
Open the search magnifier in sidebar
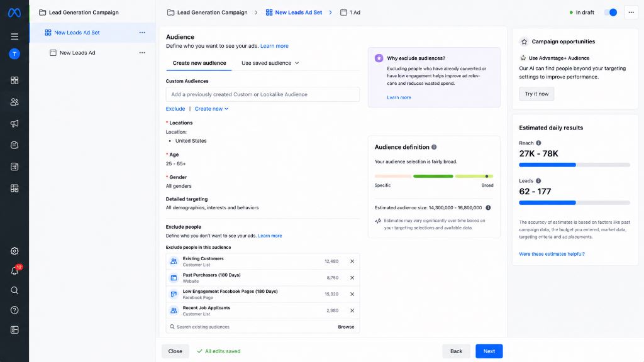coord(14,290)
